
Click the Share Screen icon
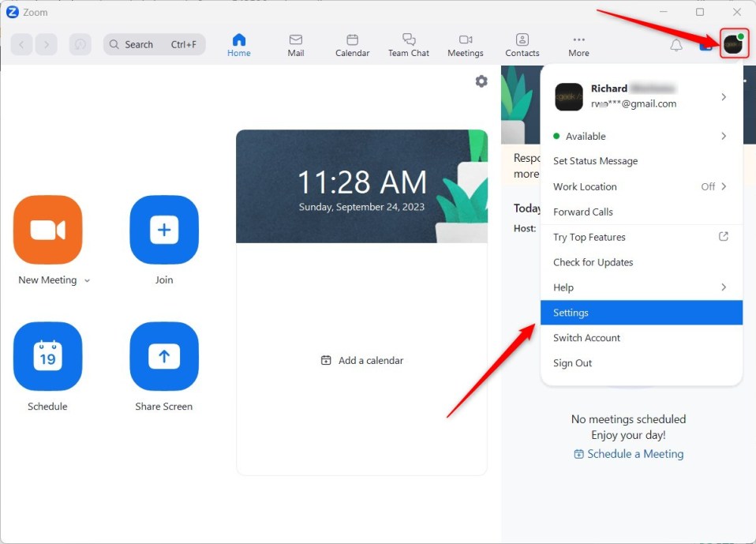point(164,356)
